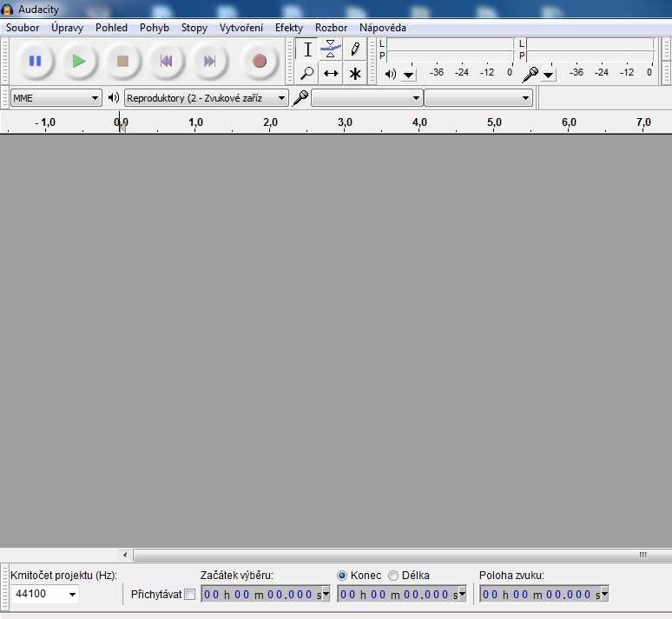Open the MME audio host dropdown
This screenshot has height=619, width=672.
point(56,98)
